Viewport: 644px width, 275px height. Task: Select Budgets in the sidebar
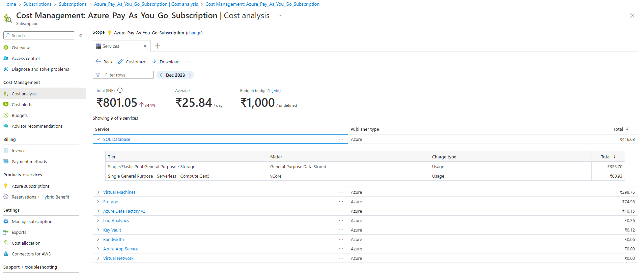click(x=20, y=115)
